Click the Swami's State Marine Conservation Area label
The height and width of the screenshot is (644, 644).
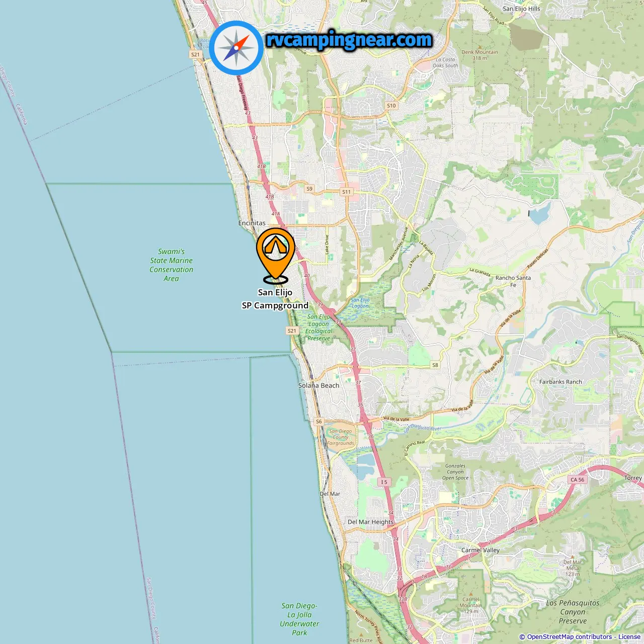(x=171, y=265)
